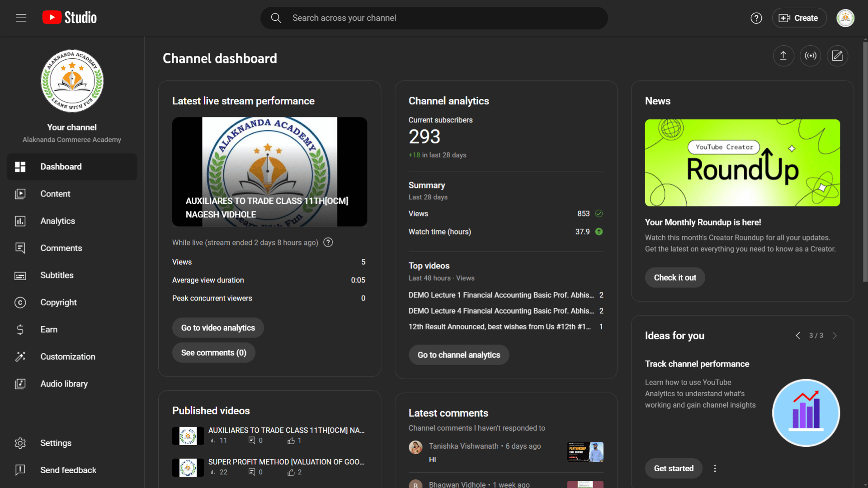868x488 pixels.
Task: Open the Help question mark icon
Action: 756,18
